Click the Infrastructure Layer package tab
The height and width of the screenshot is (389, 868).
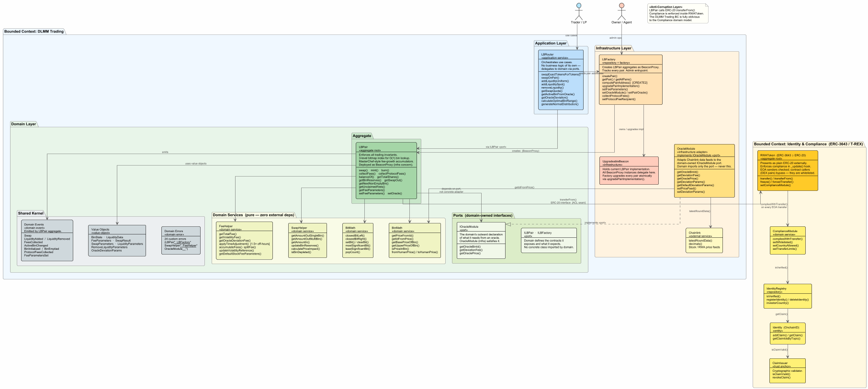613,48
